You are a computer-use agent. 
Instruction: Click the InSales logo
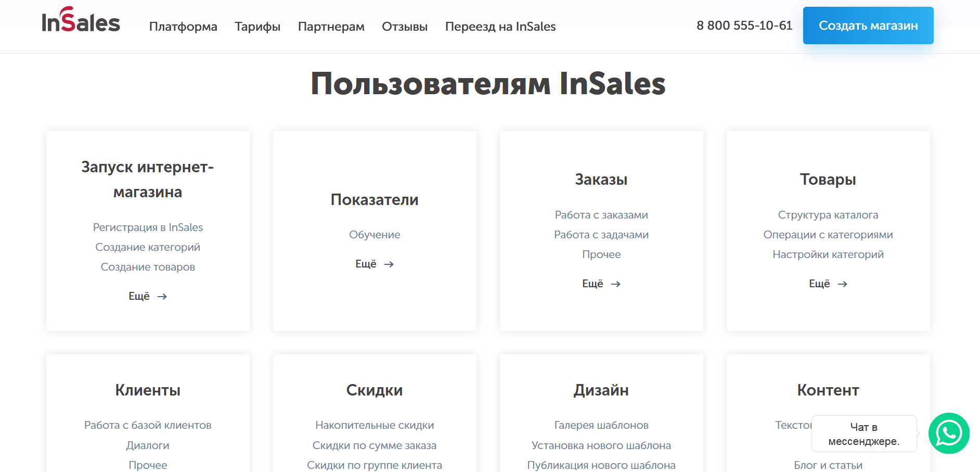81,20
